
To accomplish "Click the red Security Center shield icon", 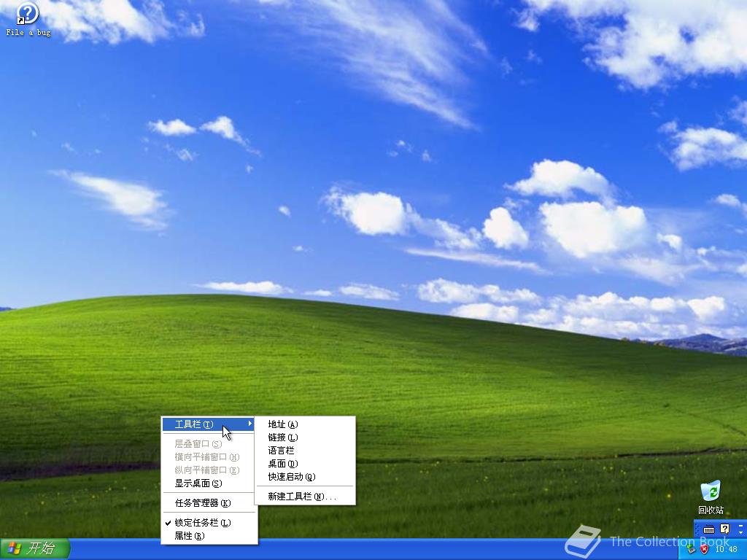I will tap(704, 549).
